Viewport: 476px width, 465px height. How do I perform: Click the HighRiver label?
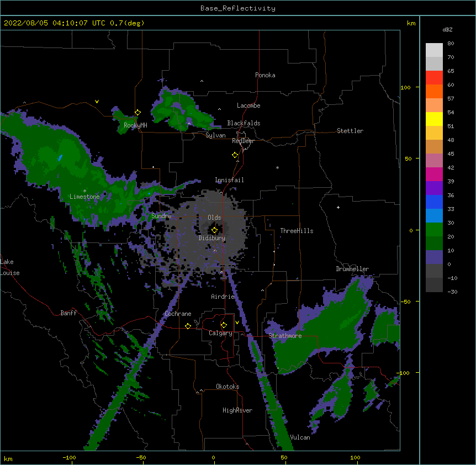click(x=237, y=410)
